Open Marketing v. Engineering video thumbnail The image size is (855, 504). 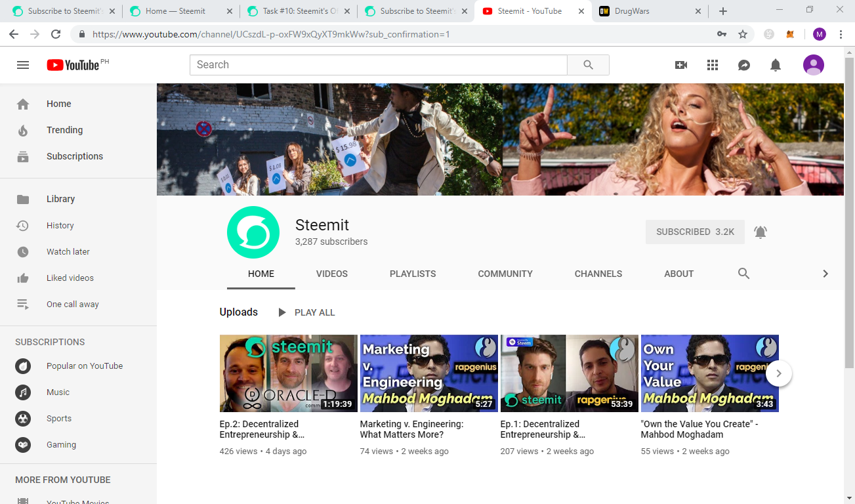pos(429,373)
